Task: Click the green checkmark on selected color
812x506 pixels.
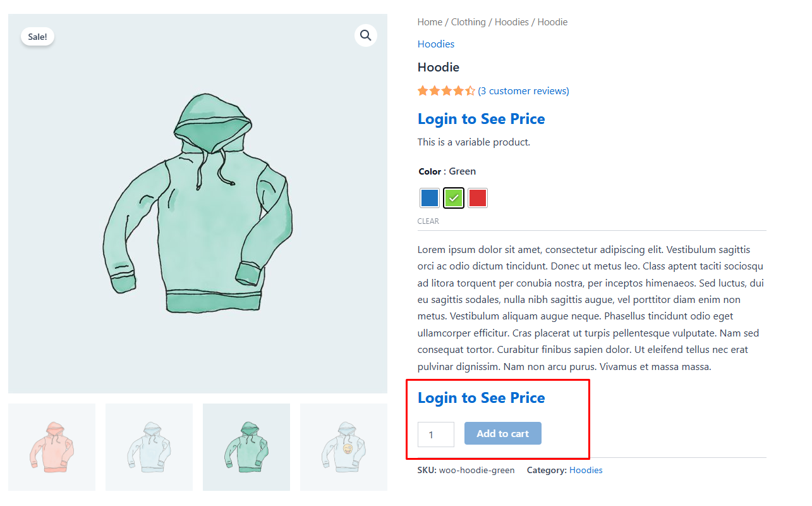Action: (x=453, y=197)
